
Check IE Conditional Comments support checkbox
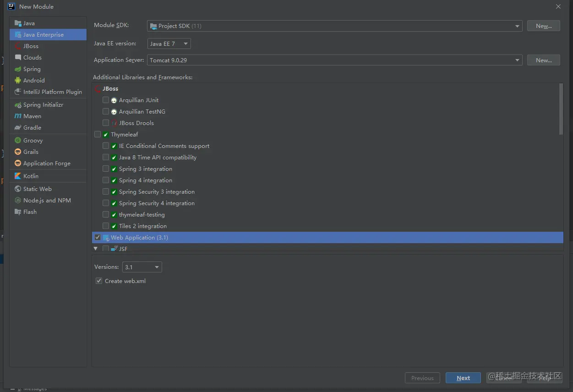point(106,146)
